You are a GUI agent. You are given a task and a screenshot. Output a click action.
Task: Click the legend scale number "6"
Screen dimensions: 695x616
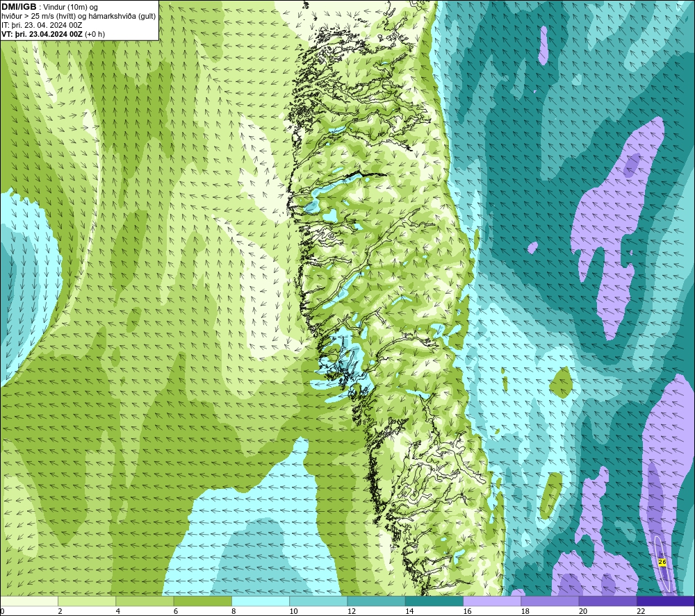coord(176,611)
